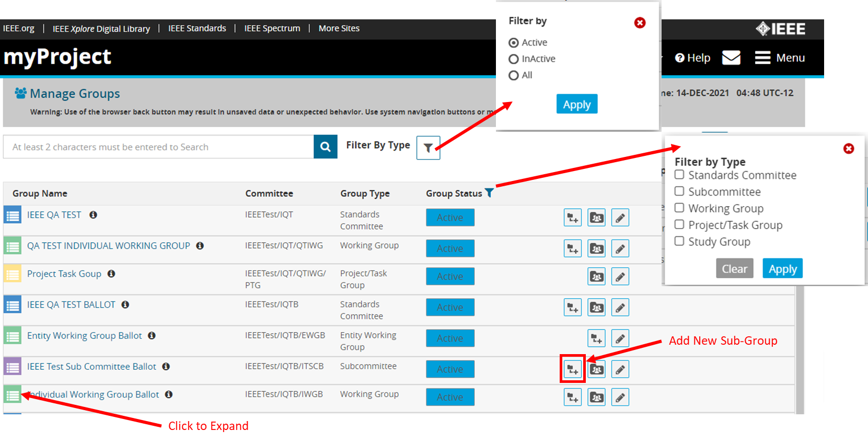Add sub-group for QA TEST INDIVIDUAL WORKING GROUP
Viewport: 868px width, 442px height.
click(x=573, y=248)
